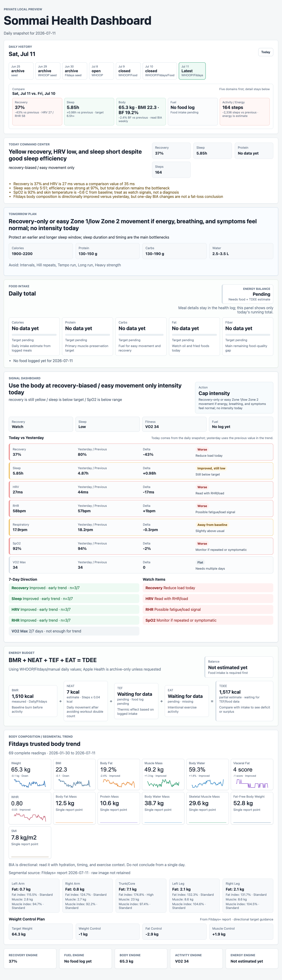Open the Jul 9 closed WHOOP/Food day

point(128,71)
